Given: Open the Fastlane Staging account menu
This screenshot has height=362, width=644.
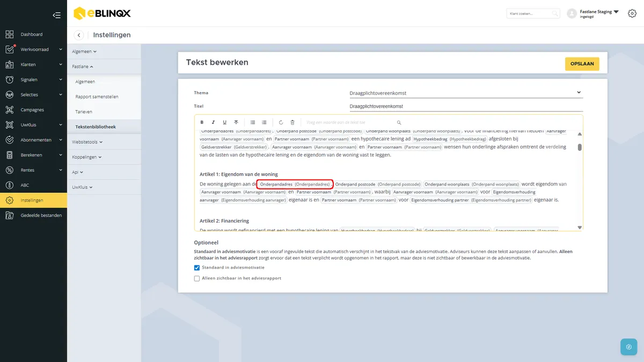Looking at the screenshot, I should (592, 13).
